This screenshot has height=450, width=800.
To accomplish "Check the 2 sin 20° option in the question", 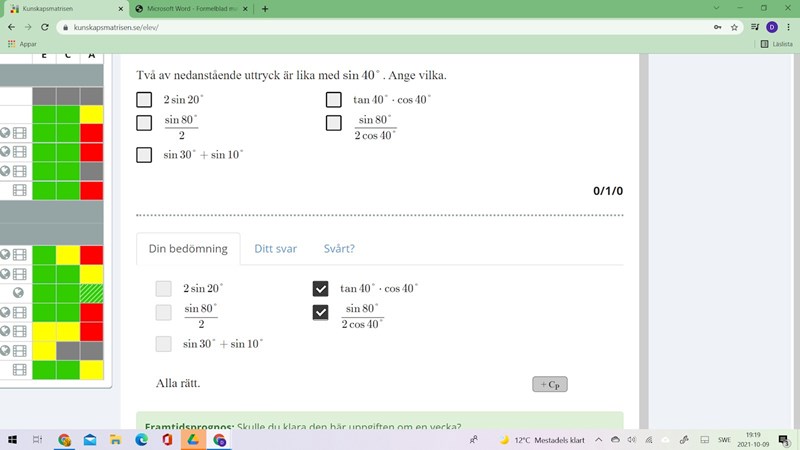I will 144,100.
